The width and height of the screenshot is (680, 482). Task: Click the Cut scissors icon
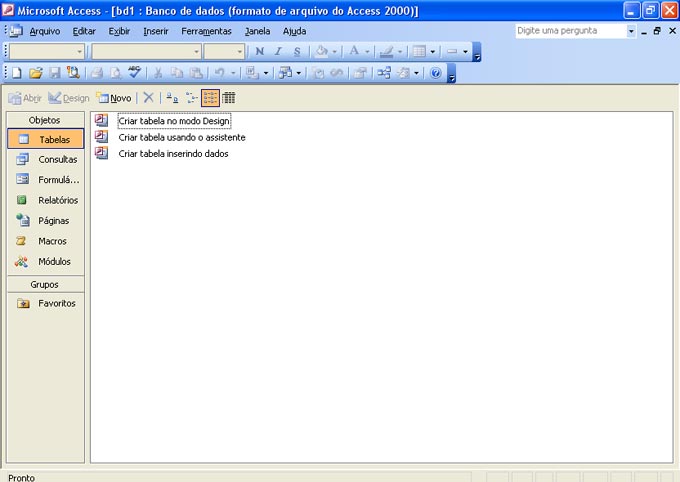tap(158, 73)
